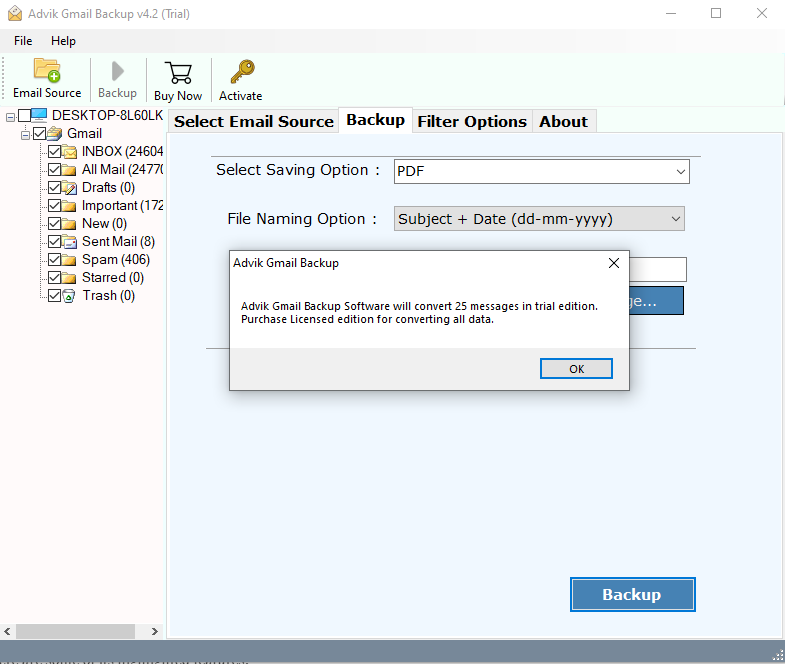
Task: Uncheck the Important folder checkbox
Action: click(x=55, y=206)
